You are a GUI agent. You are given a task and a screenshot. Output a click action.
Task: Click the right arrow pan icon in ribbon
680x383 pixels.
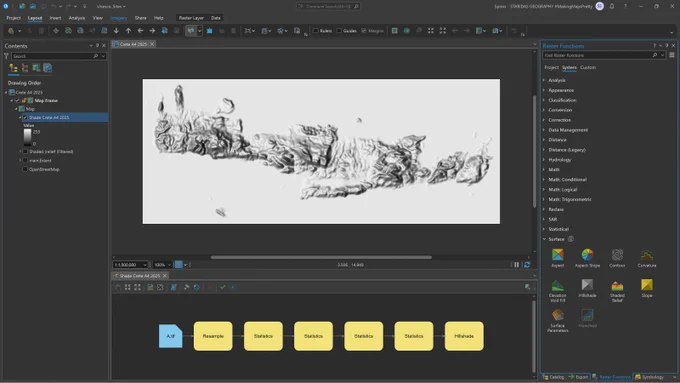tap(152, 31)
